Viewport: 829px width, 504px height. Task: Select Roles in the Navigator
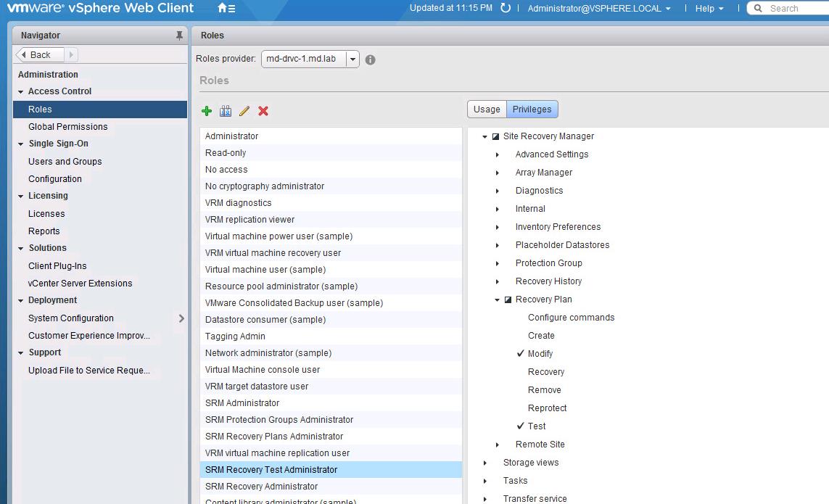(x=100, y=110)
